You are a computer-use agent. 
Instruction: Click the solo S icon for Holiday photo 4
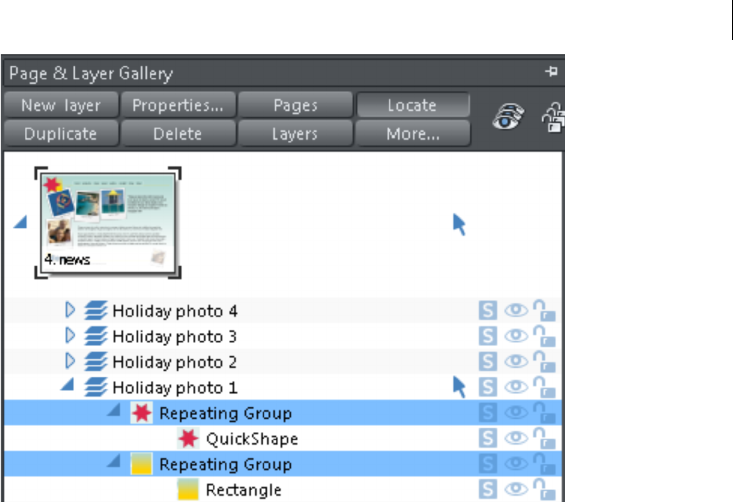pyautogui.click(x=488, y=310)
